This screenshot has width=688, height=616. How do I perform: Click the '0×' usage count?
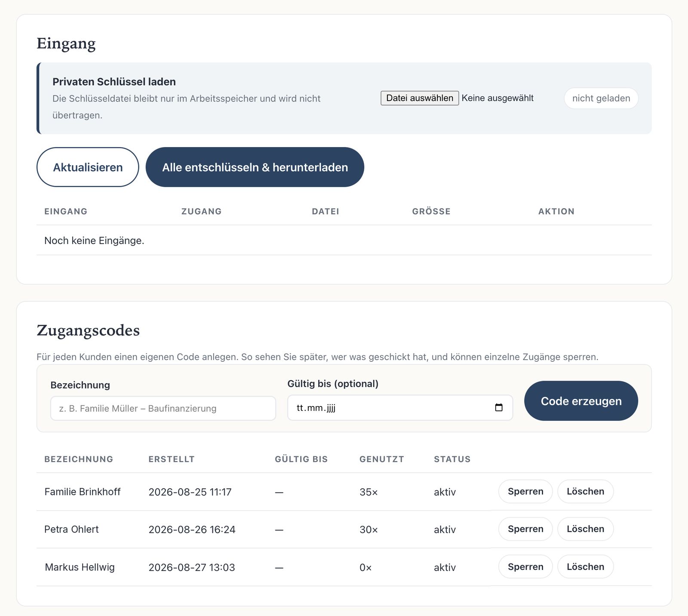365,567
